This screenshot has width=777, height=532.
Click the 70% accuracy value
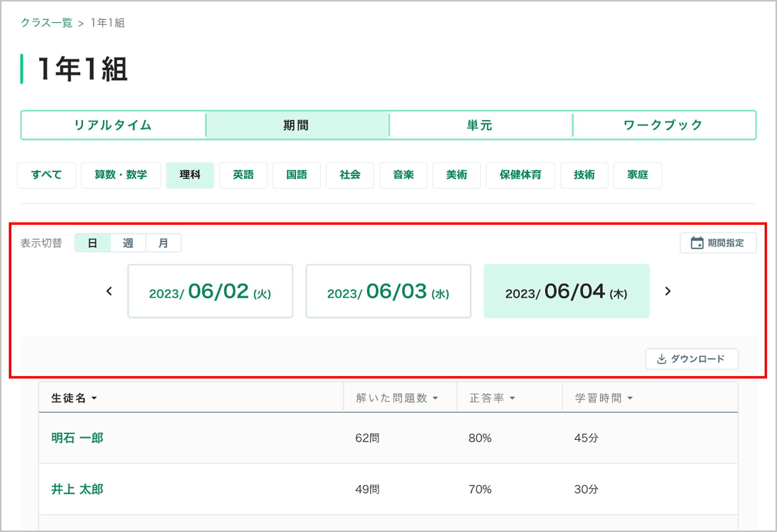point(480,490)
